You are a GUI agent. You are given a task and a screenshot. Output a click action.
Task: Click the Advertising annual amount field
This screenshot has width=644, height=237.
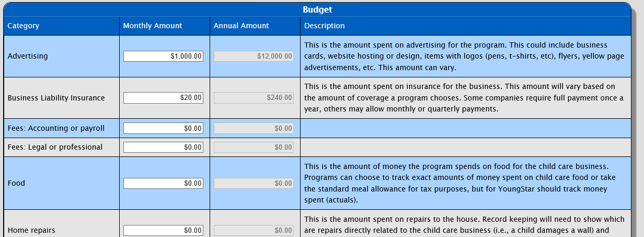(254, 56)
